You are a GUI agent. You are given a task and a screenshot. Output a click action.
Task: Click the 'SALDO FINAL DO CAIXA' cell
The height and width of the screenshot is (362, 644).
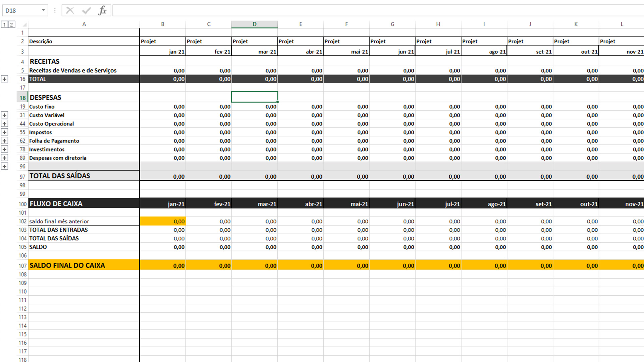pyautogui.click(x=84, y=265)
